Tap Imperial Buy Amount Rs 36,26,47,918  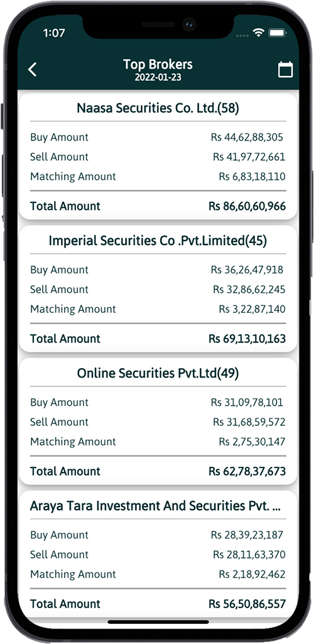pyautogui.click(x=247, y=270)
